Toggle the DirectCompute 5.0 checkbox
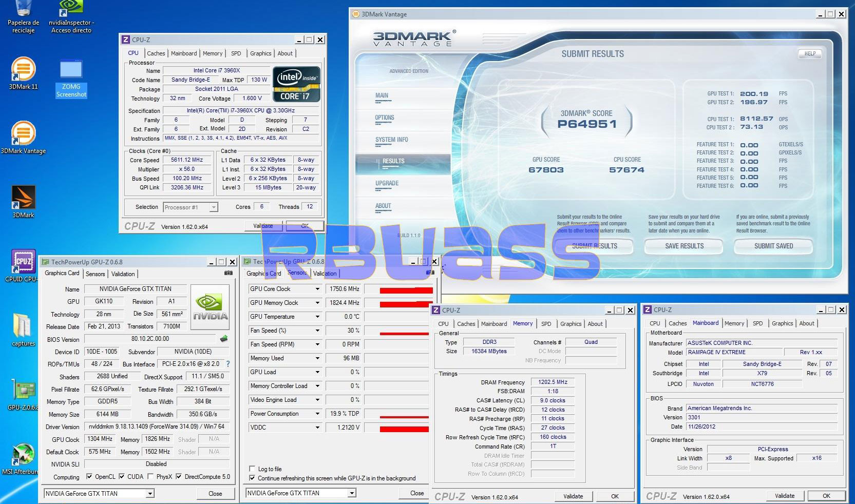The height and width of the screenshot is (504, 855). coord(179,476)
